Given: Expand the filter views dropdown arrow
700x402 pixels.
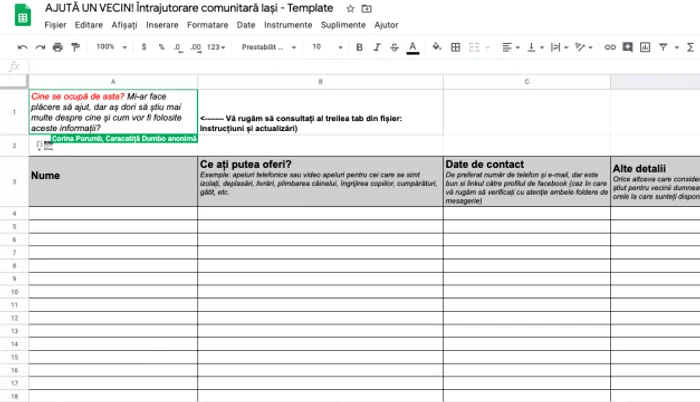Looking at the screenshot, I should 677,47.
